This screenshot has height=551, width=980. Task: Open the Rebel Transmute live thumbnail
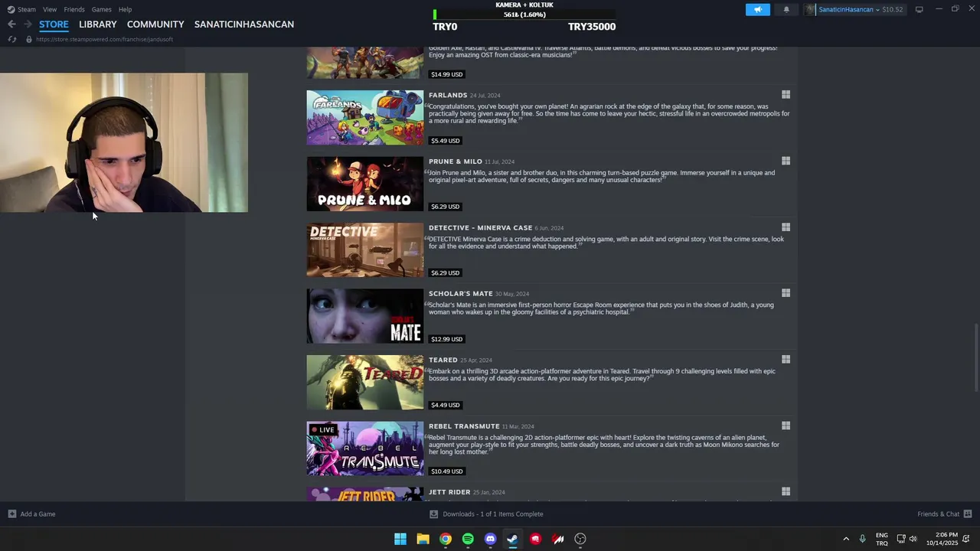(364, 448)
